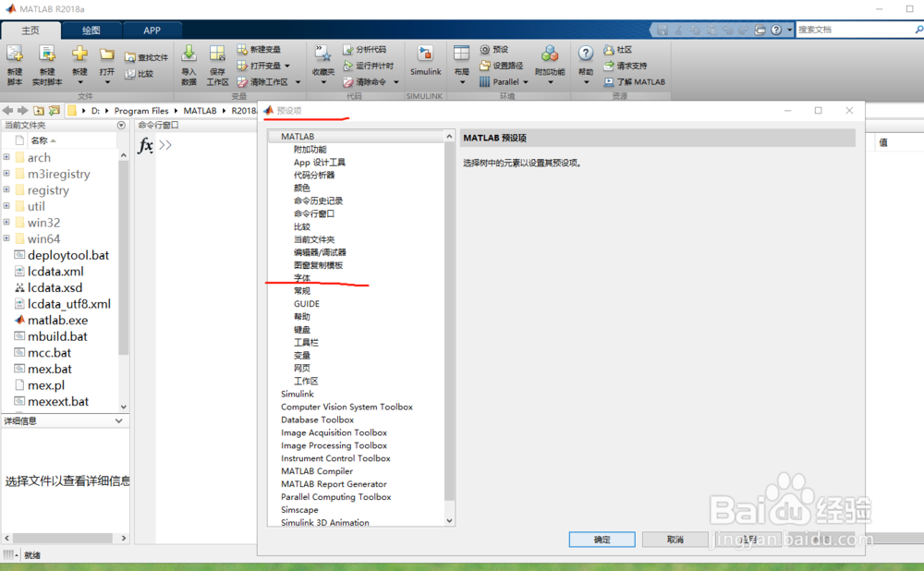Open the Parallel dropdown menu
Screen dimensions: 924x571
[x=525, y=82]
